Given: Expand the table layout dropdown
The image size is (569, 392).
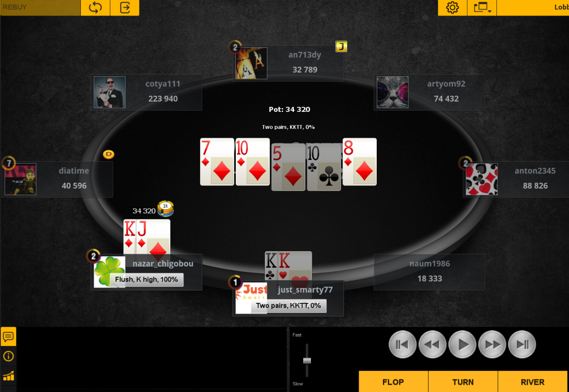Looking at the screenshot, I should [482, 8].
